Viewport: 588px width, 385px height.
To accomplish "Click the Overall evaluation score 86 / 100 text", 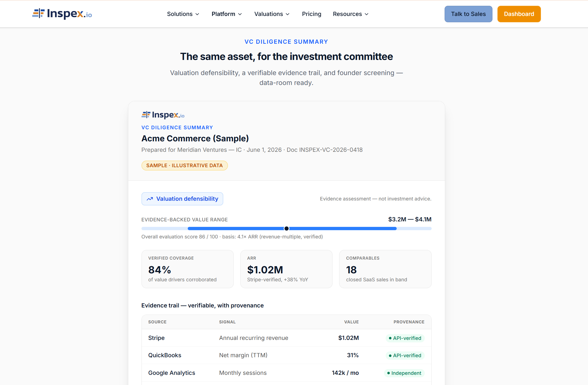I will click(x=232, y=237).
